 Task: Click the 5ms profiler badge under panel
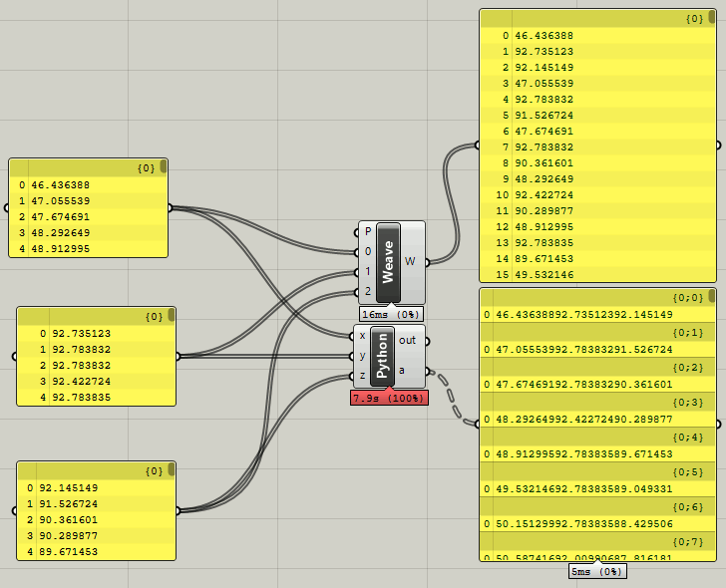(x=597, y=571)
